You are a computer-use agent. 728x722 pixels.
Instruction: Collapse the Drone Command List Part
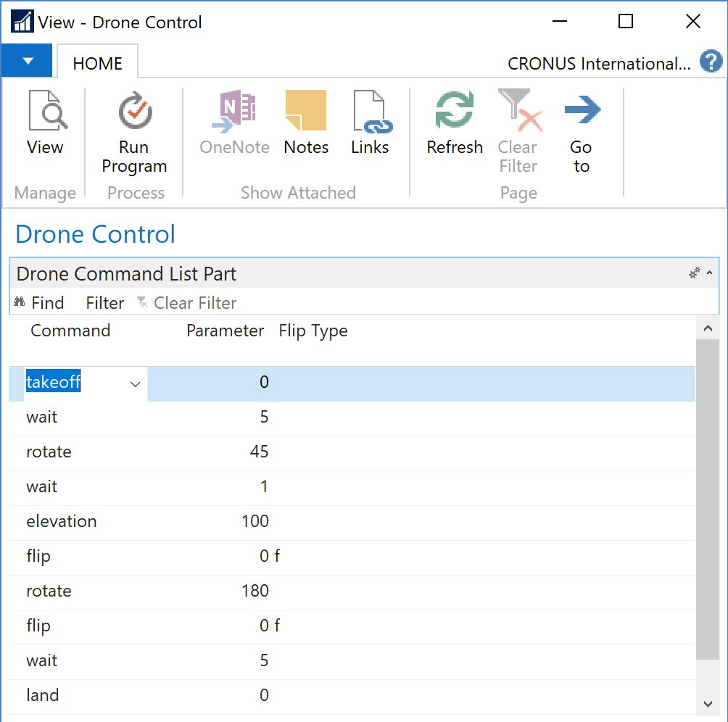(709, 273)
